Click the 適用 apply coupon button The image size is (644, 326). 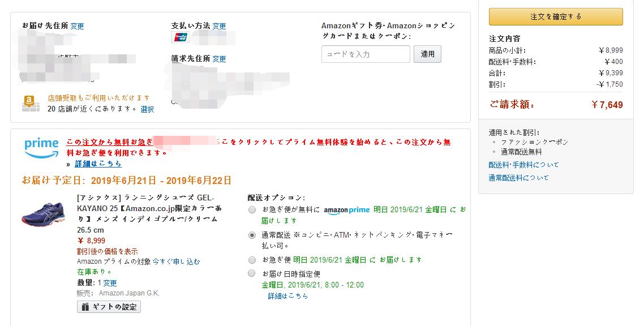pyautogui.click(x=428, y=54)
